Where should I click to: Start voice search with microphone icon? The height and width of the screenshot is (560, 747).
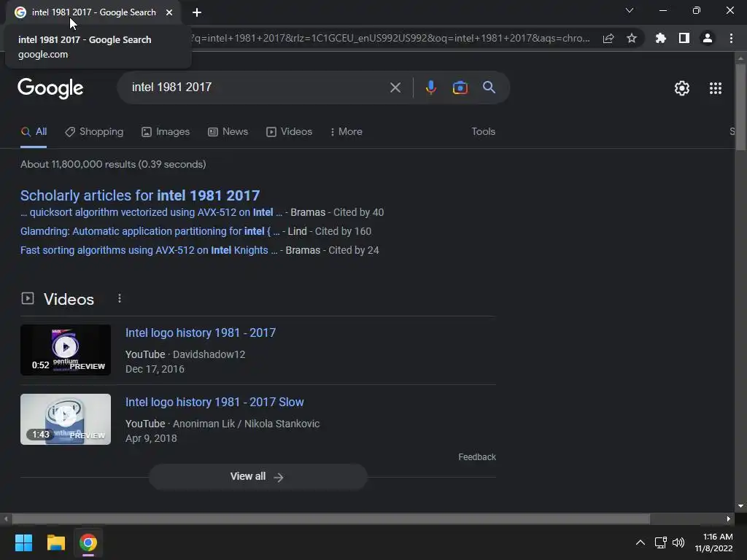(x=430, y=87)
